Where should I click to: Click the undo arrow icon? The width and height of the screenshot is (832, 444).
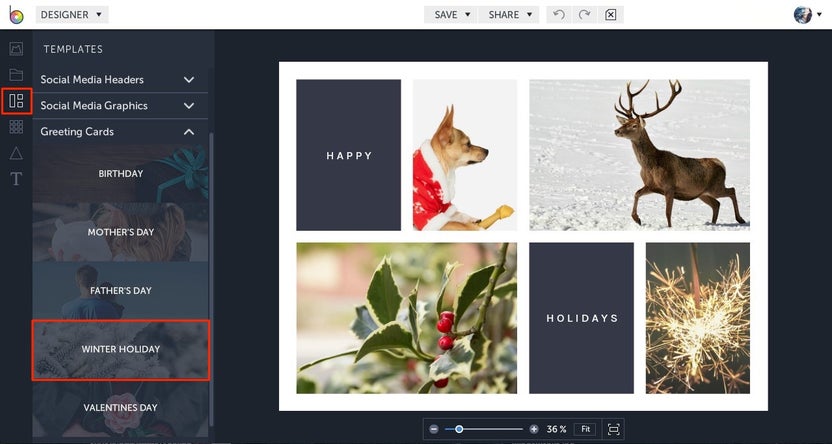[x=558, y=15]
